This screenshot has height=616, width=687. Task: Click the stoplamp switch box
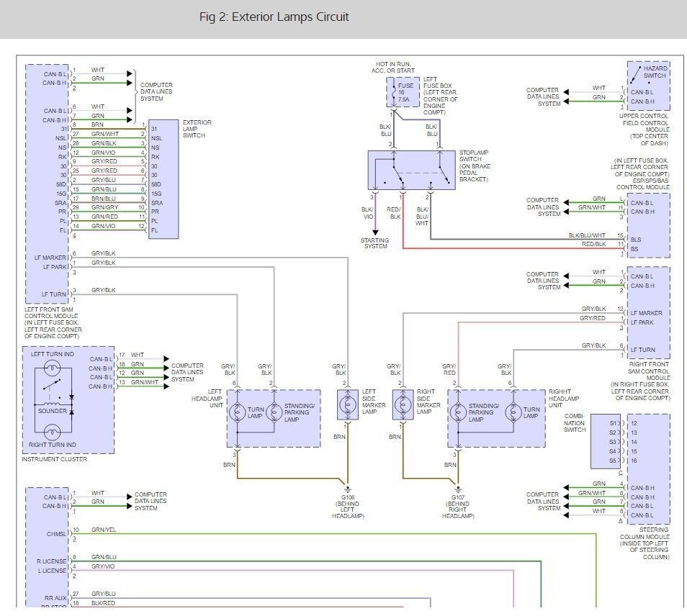coord(411,171)
